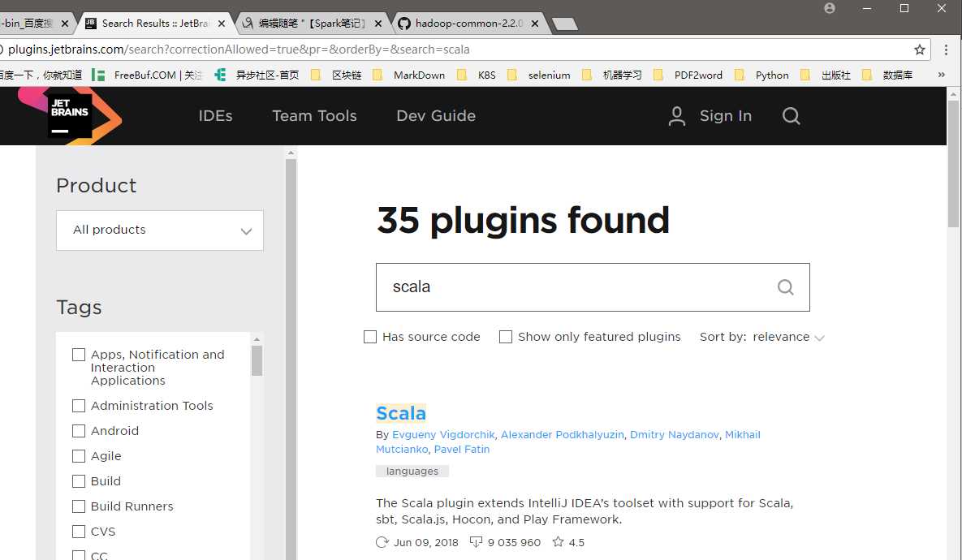The height and width of the screenshot is (560, 962).
Task: Open the 机器学习 bookmark folder
Action: [611, 75]
